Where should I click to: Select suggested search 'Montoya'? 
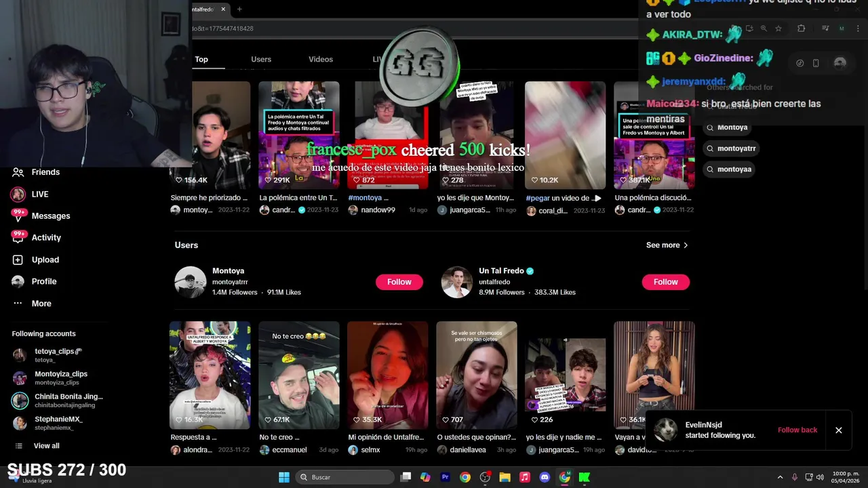pyautogui.click(x=727, y=127)
